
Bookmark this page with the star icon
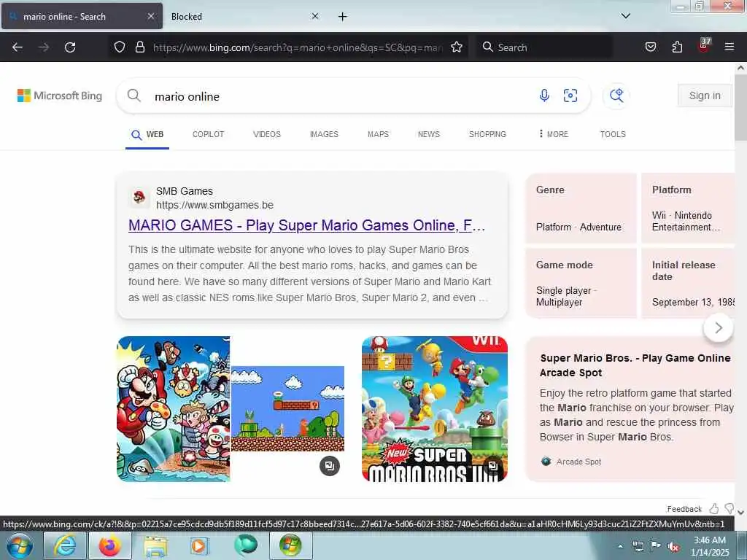tap(457, 47)
